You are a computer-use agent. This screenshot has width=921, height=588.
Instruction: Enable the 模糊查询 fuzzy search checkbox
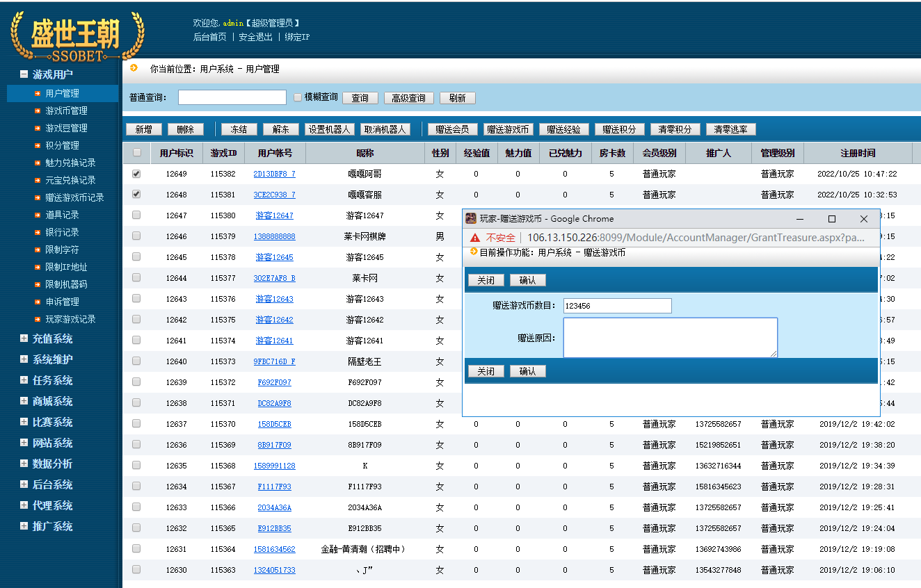click(297, 97)
